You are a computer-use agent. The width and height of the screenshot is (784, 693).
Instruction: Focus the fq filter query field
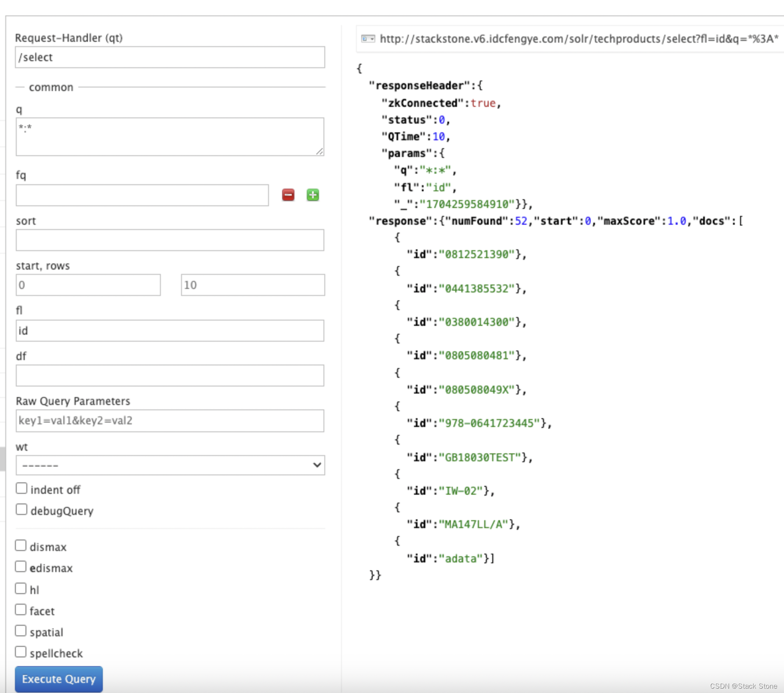[142, 195]
